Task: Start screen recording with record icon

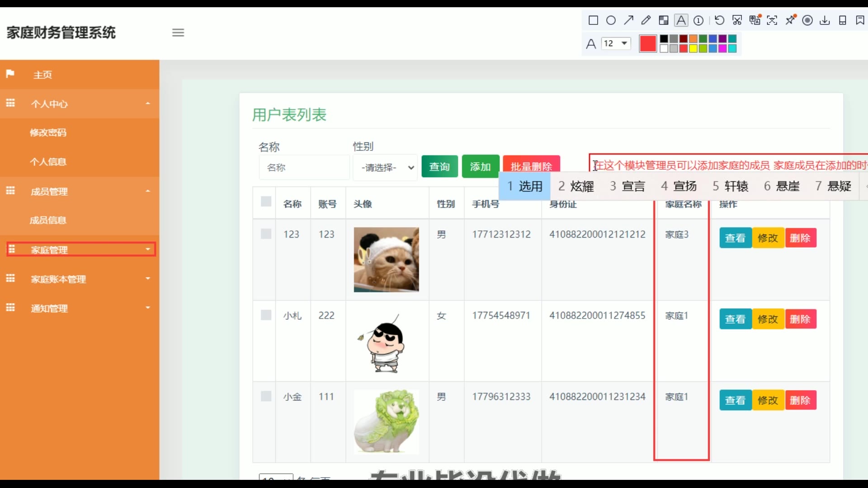Action: (807, 20)
